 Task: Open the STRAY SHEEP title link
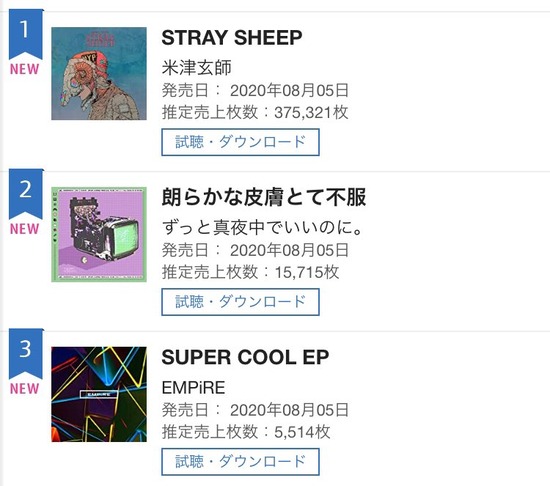pos(232,38)
